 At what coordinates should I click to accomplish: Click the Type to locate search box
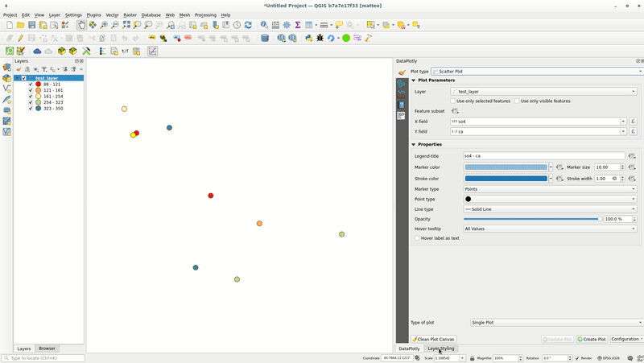(x=43, y=358)
